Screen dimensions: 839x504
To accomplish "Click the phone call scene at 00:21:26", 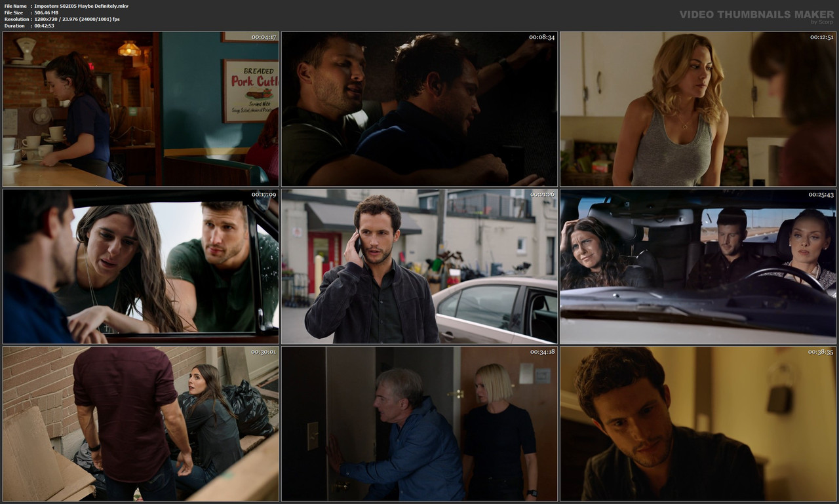I will click(419, 266).
